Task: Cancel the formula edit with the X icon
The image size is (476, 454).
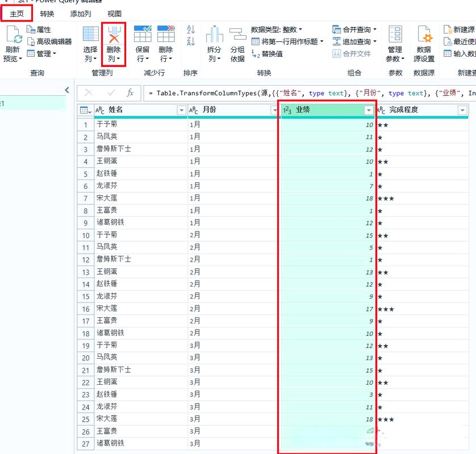Action: pos(89,93)
